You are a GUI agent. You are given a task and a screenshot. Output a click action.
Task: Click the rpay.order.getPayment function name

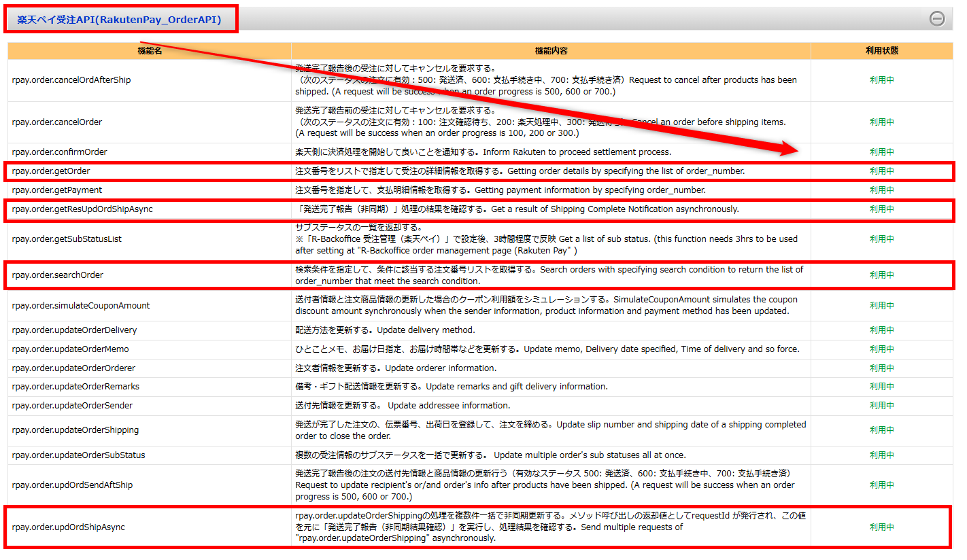coord(57,190)
